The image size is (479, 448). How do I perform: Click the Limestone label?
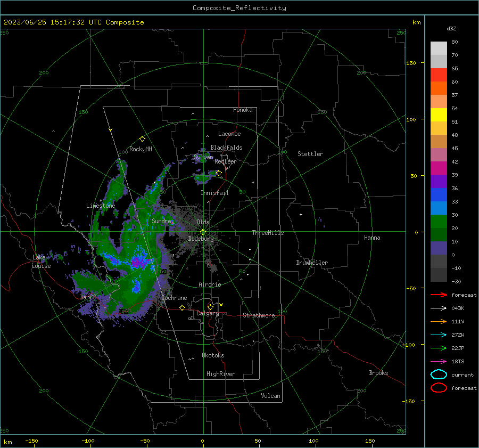point(101,206)
